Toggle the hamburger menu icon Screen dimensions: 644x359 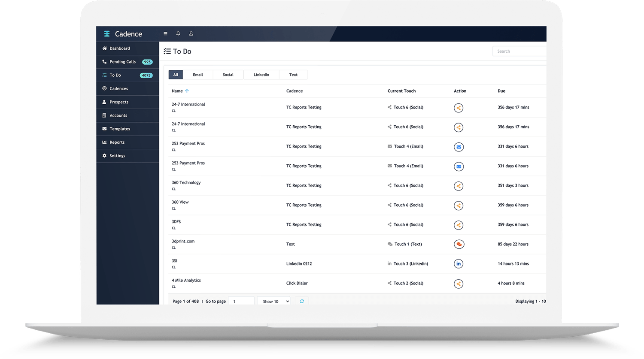pos(165,33)
